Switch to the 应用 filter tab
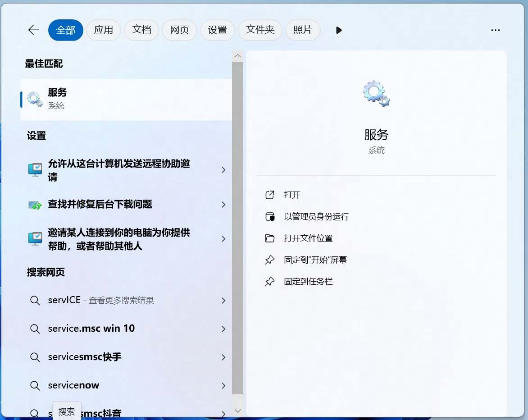This screenshot has width=528, height=420. [104, 30]
